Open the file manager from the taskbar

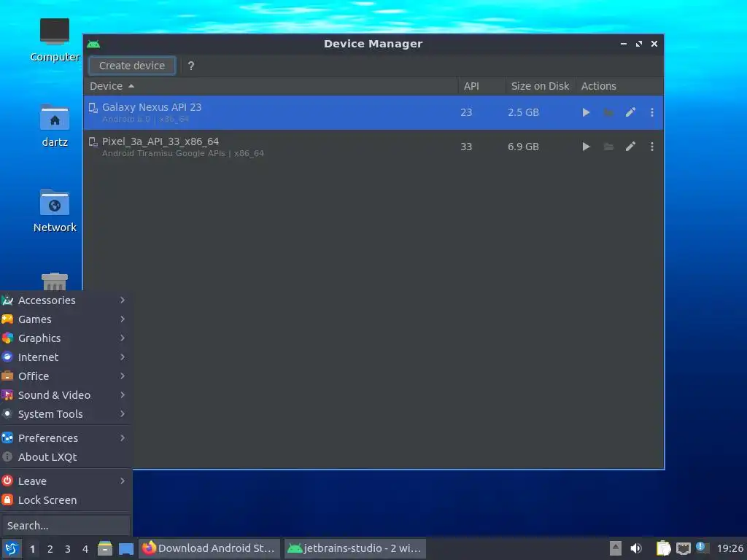click(105, 548)
